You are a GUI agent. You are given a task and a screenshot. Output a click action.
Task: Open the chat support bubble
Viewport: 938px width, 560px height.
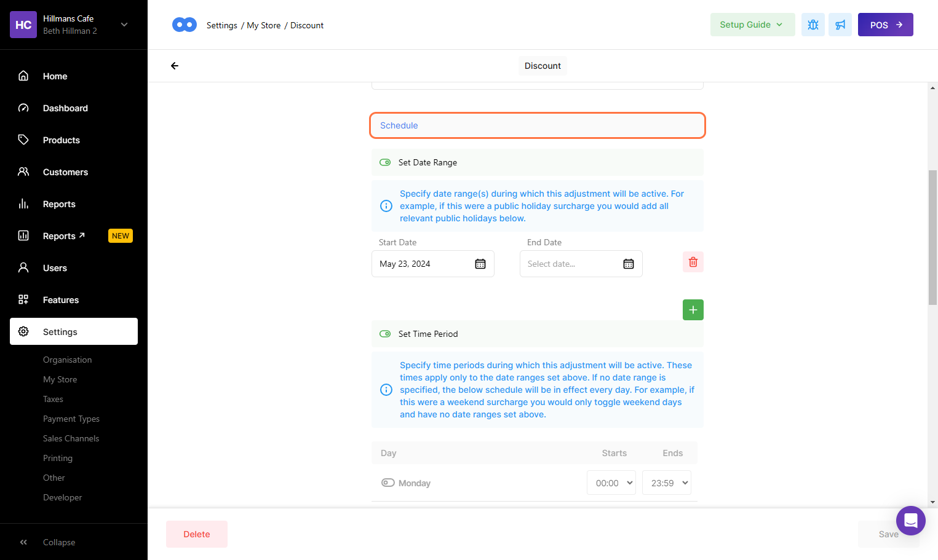coord(910,521)
